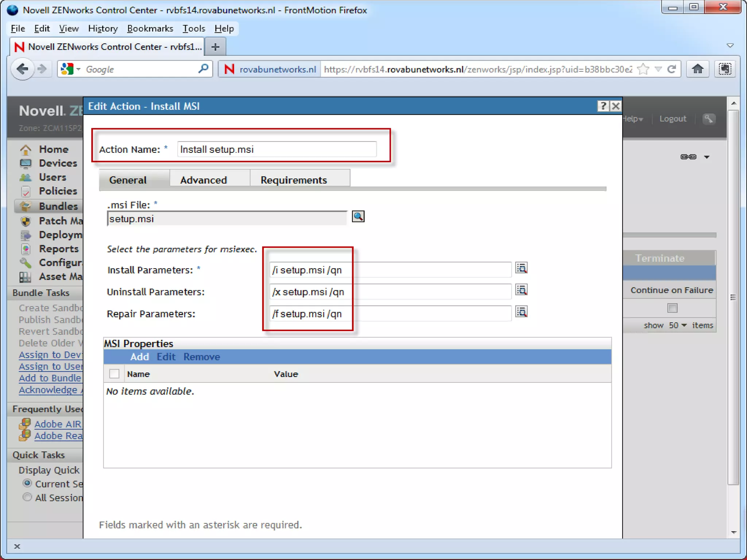The image size is (747, 560).
Task: Click the dialog help question mark icon
Action: pos(603,106)
